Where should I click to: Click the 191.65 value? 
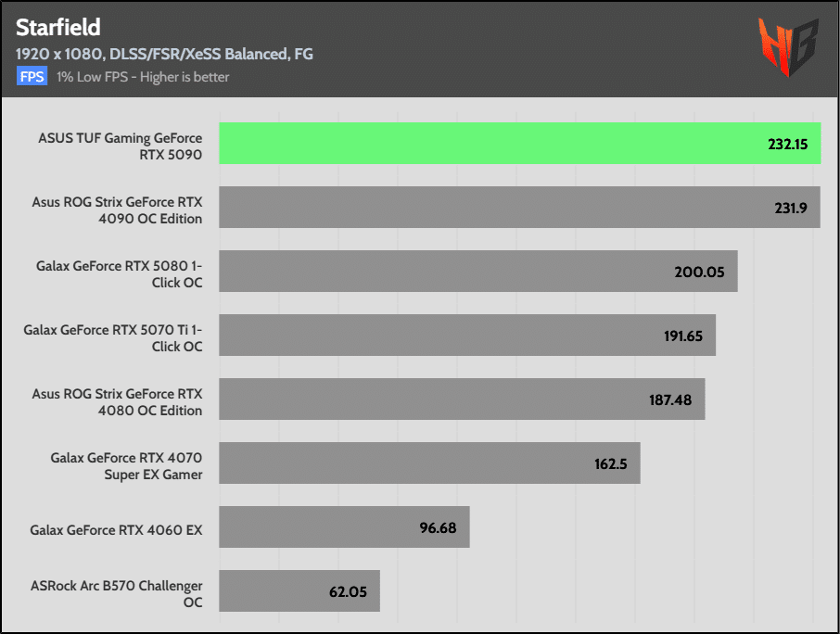[683, 336]
